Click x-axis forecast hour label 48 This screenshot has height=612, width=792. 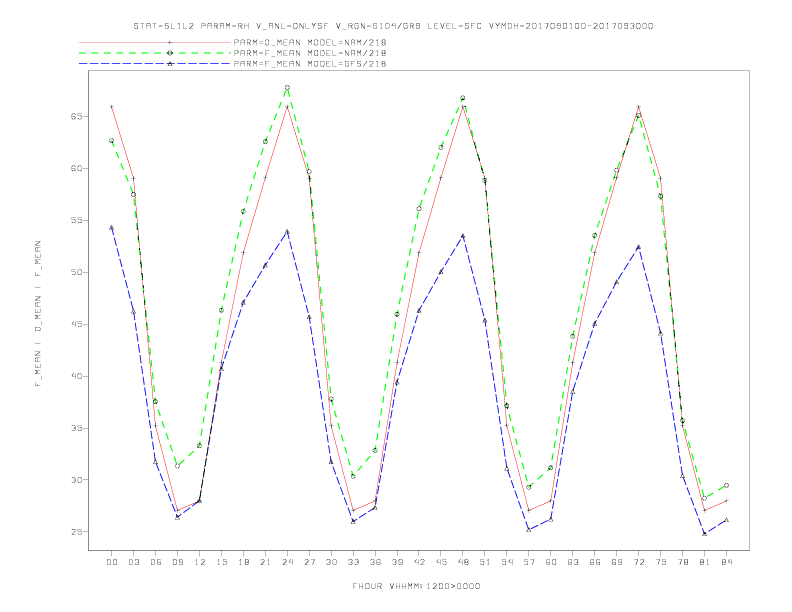(x=463, y=562)
